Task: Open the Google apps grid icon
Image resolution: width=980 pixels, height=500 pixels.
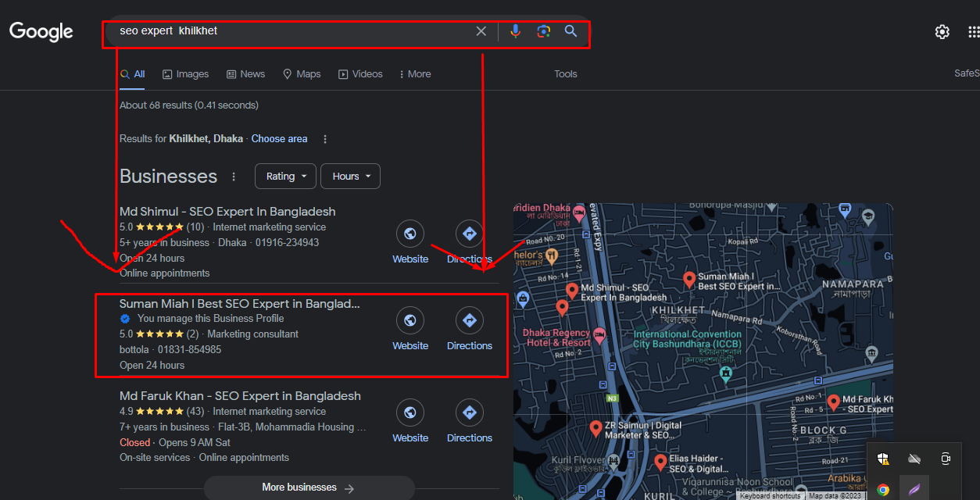Action: tap(973, 32)
